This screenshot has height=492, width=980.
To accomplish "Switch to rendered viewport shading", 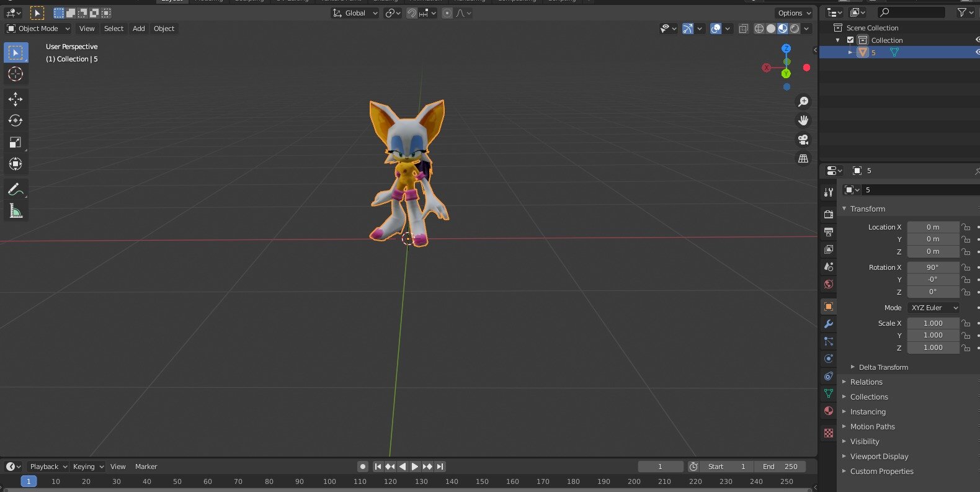I will click(795, 29).
